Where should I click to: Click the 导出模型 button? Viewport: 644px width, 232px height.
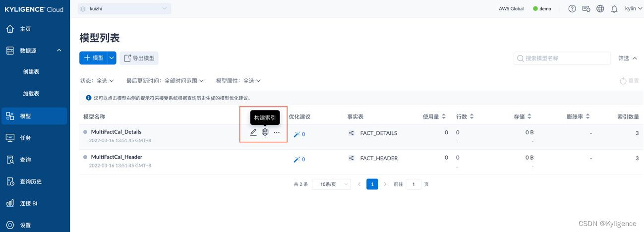coord(139,58)
